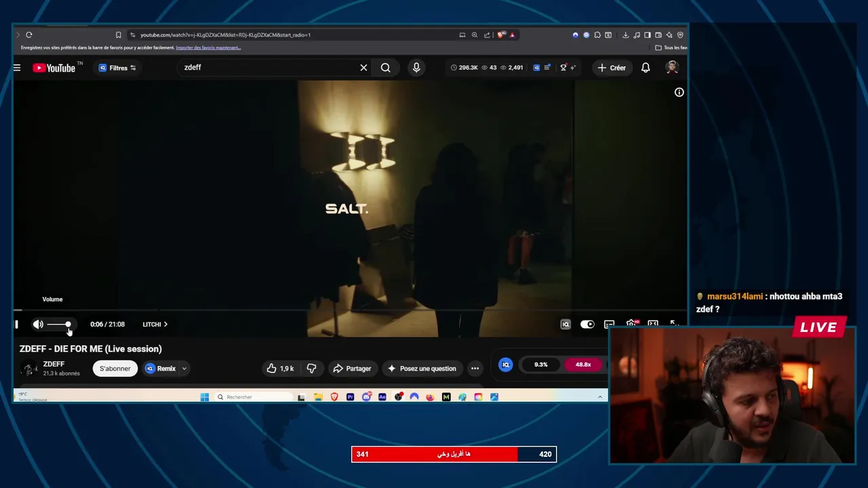Open more actions three-dot menu
The height and width of the screenshot is (488, 868).
[x=475, y=369]
